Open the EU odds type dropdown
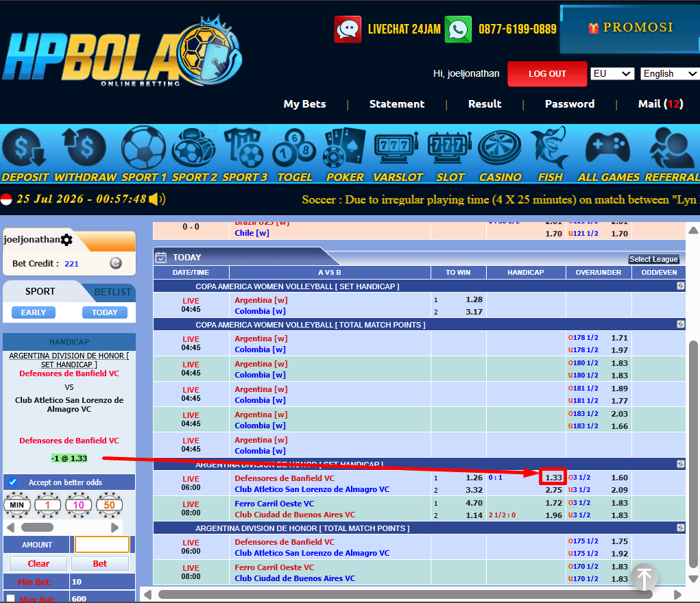700x603 pixels. pyautogui.click(x=612, y=73)
